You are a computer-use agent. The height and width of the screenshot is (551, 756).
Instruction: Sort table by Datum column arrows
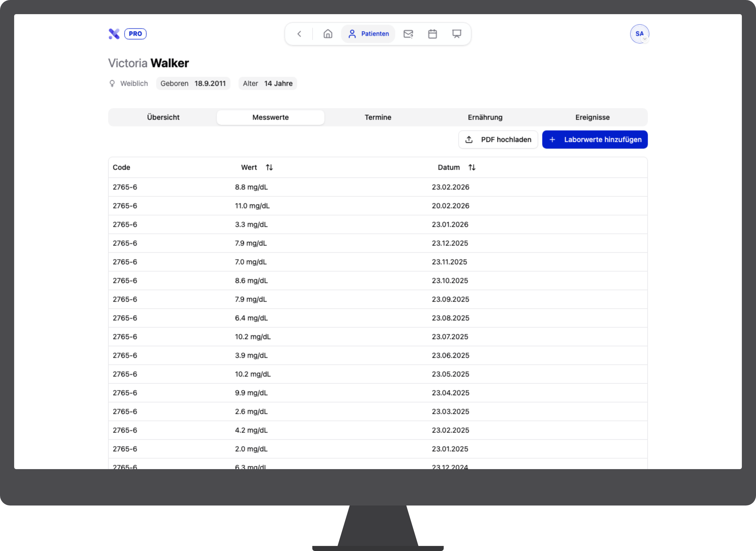pos(472,167)
